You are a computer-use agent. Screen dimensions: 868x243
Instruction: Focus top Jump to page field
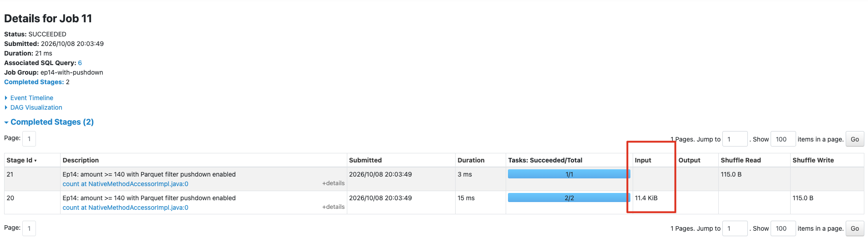[x=735, y=139]
